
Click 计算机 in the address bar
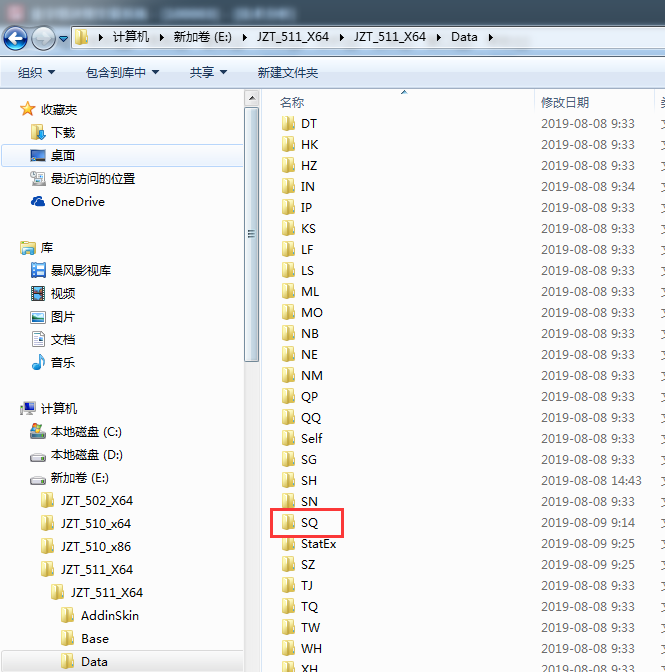[x=131, y=37]
